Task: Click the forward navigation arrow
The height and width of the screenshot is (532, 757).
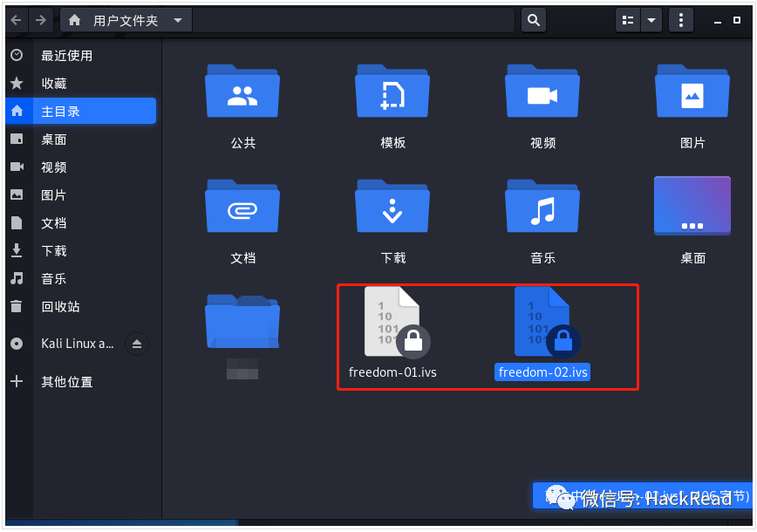Action: click(41, 20)
